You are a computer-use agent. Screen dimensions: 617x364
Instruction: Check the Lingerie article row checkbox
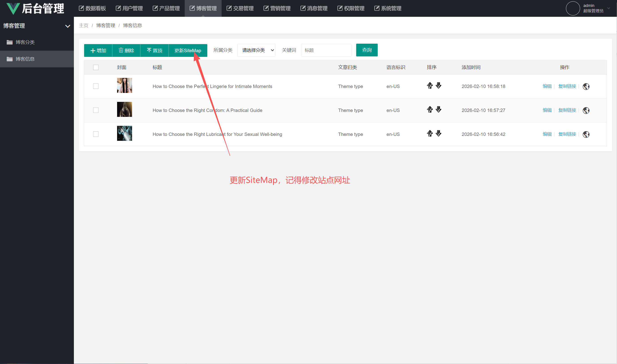coord(96,86)
